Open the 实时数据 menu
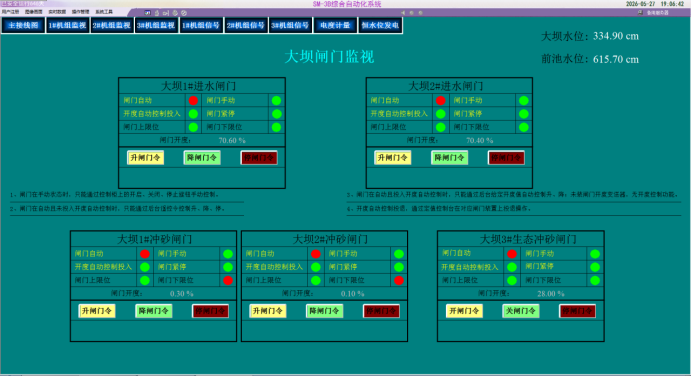 [x=57, y=12]
